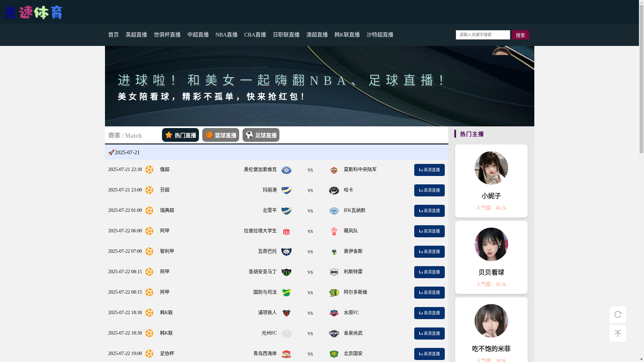The width and height of the screenshot is (644, 362).
Task: Click the 小妮子 streamer name
Action: (x=491, y=196)
